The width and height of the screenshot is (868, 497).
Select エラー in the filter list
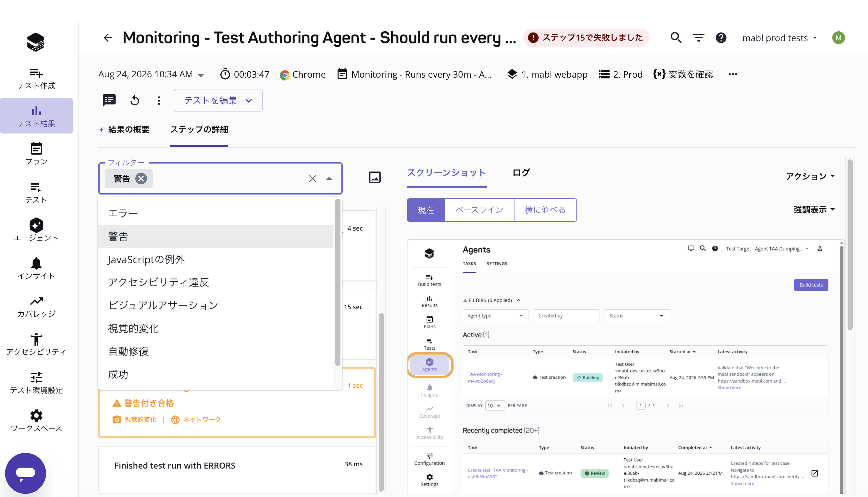coord(215,213)
